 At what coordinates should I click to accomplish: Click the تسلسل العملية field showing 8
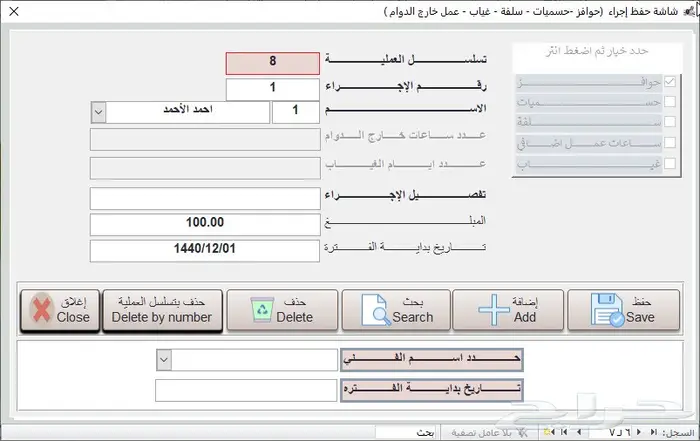[x=273, y=63]
